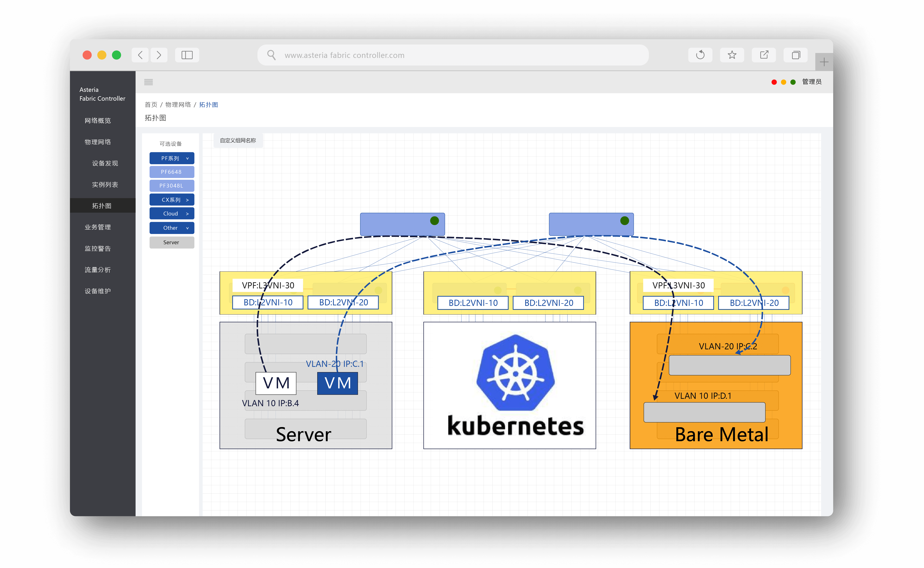Select BD:L2VNI-10 in left leaf group
Screen dimensions: 924x568
point(268,302)
